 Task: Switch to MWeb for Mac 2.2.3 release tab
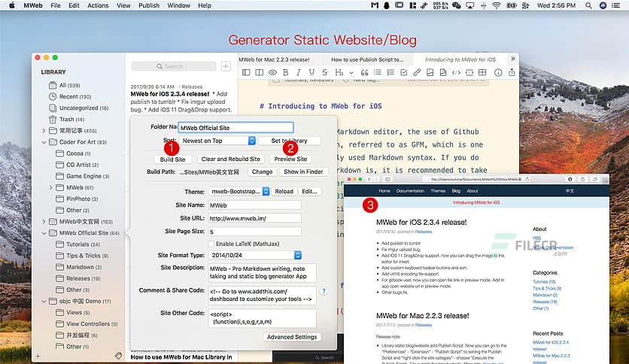pos(275,59)
